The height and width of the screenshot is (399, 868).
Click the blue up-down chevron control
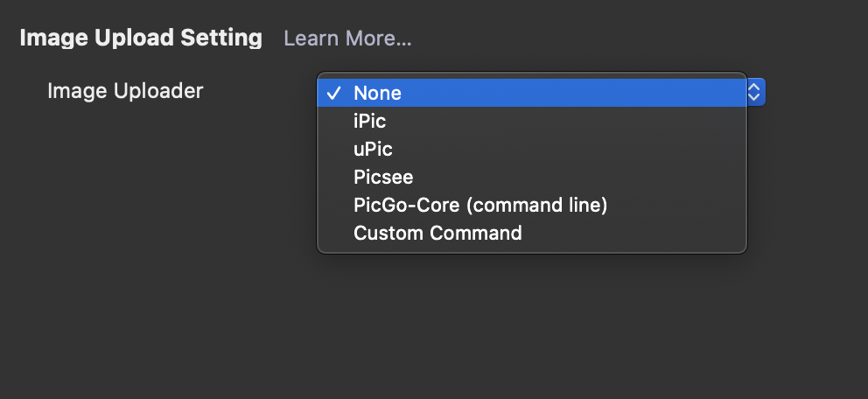point(756,93)
